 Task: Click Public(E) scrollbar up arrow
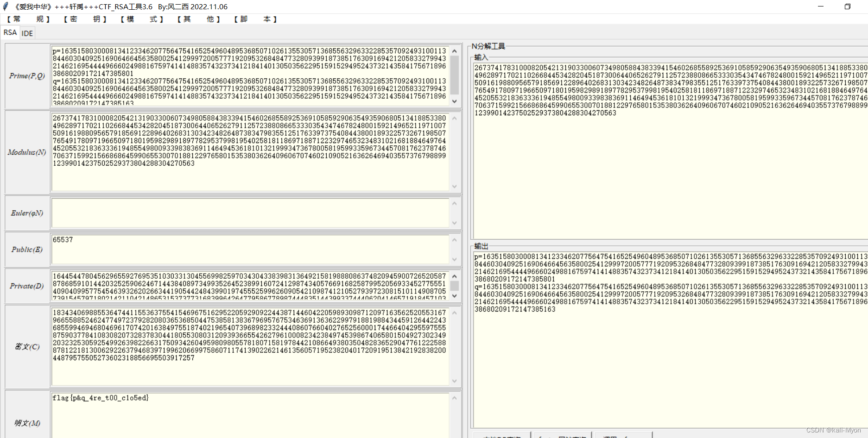[455, 240]
